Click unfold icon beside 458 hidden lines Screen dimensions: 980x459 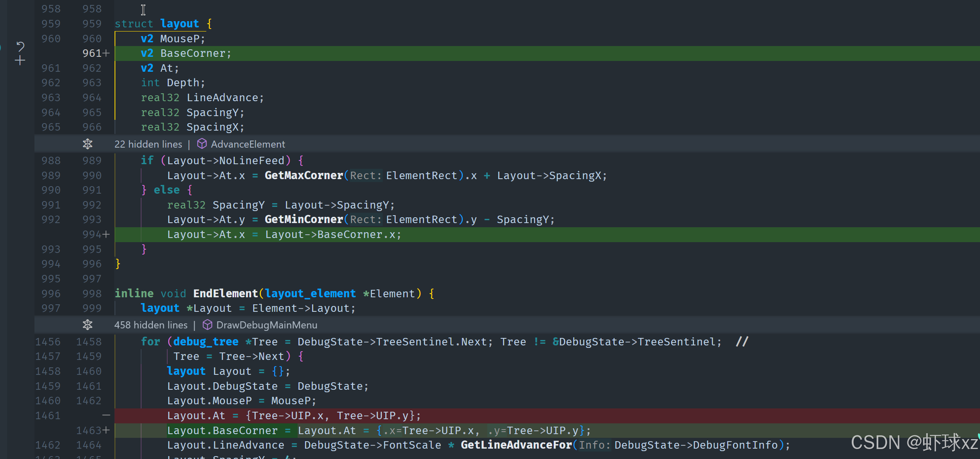pos(88,325)
